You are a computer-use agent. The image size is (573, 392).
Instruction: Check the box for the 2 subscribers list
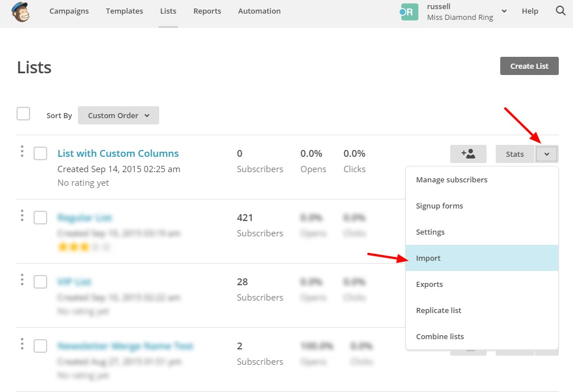pos(40,346)
